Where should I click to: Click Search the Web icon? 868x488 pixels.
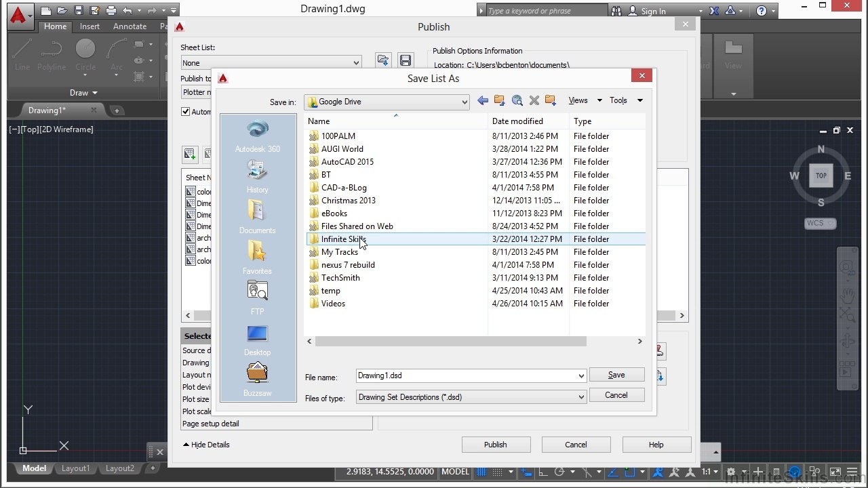point(517,100)
